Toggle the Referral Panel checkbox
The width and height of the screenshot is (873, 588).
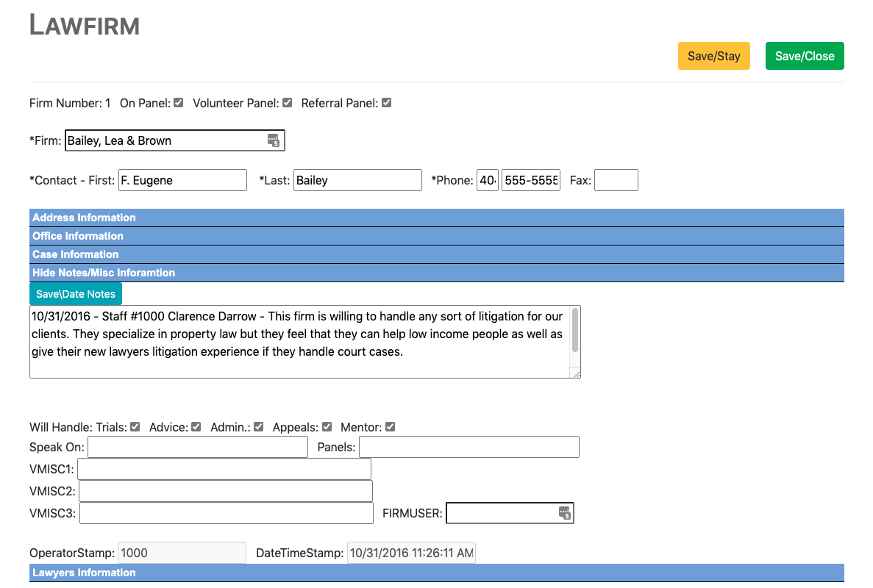[x=387, y=103]
